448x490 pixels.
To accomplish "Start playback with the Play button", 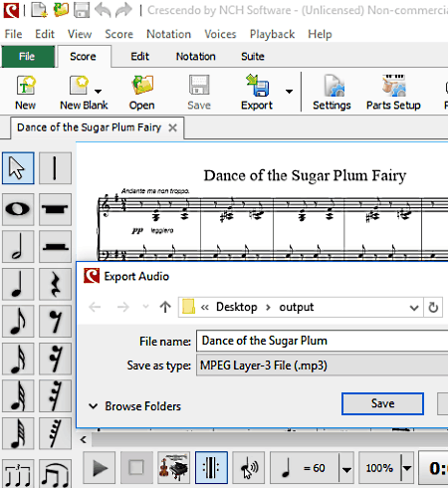I will tap(100, 467).
